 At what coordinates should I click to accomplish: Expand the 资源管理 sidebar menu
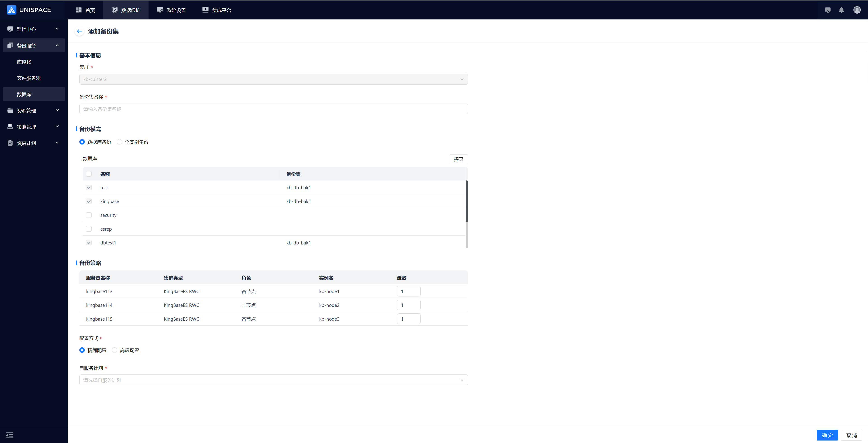click(34, 111)
